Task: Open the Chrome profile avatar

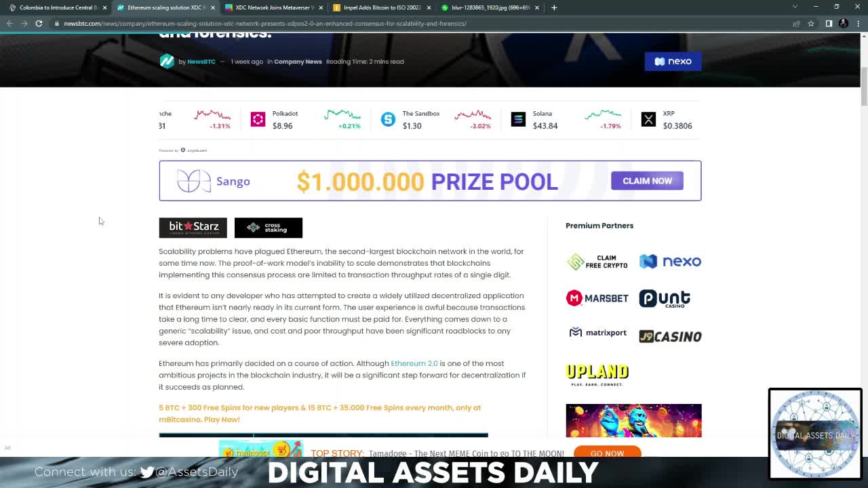Action: [843, 23]
